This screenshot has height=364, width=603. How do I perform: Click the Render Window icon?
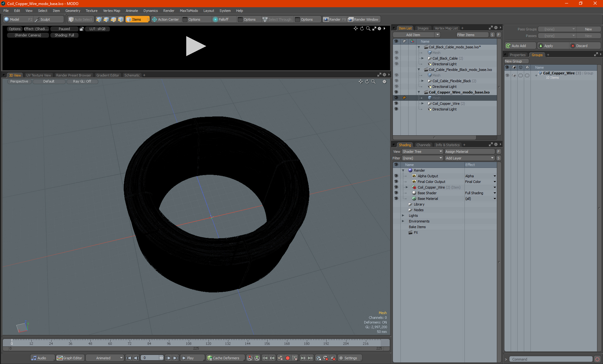tap(351, 19)
